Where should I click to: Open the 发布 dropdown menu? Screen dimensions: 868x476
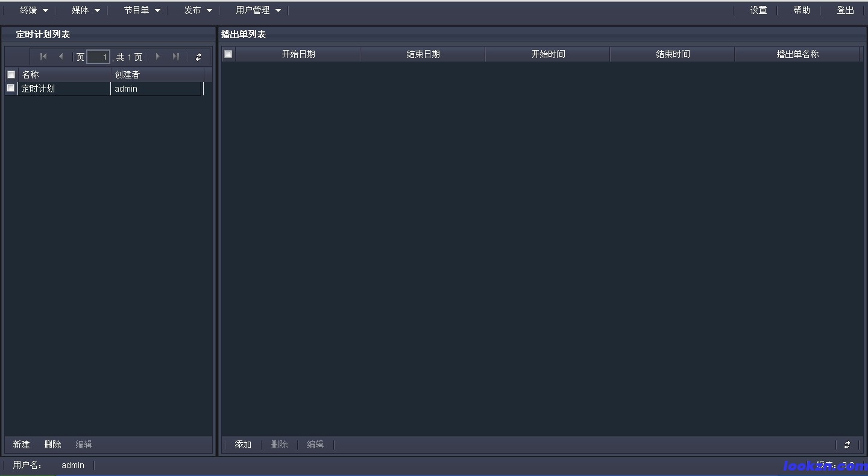coord(198,10)
